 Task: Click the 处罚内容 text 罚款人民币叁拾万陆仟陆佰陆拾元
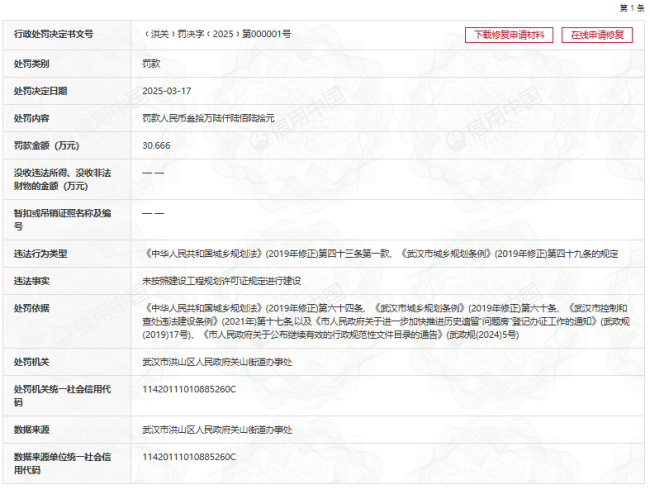click(x=208, y=118)
